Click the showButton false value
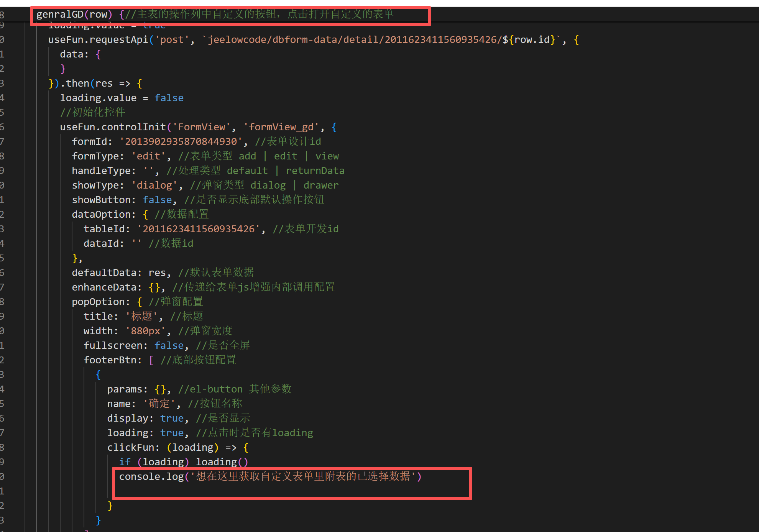The height and width of the screenshot is (532, 759). (157, 200)
